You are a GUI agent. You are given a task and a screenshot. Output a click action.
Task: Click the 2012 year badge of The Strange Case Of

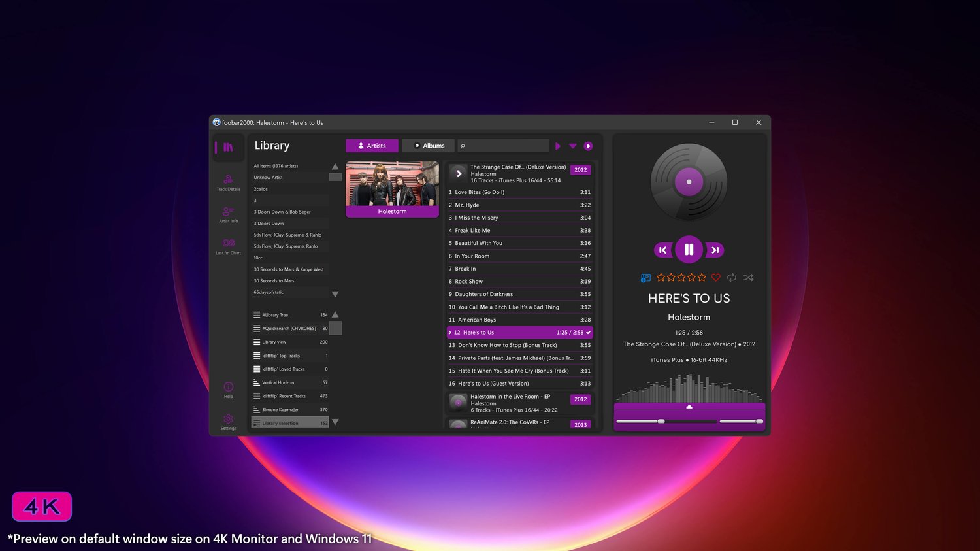click(x=580, y=170)
